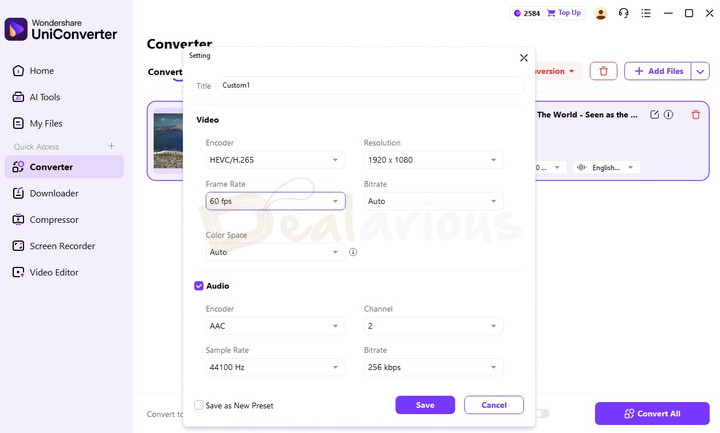Open the video Bitrate Auto dropdown

(x=433, y=201)
